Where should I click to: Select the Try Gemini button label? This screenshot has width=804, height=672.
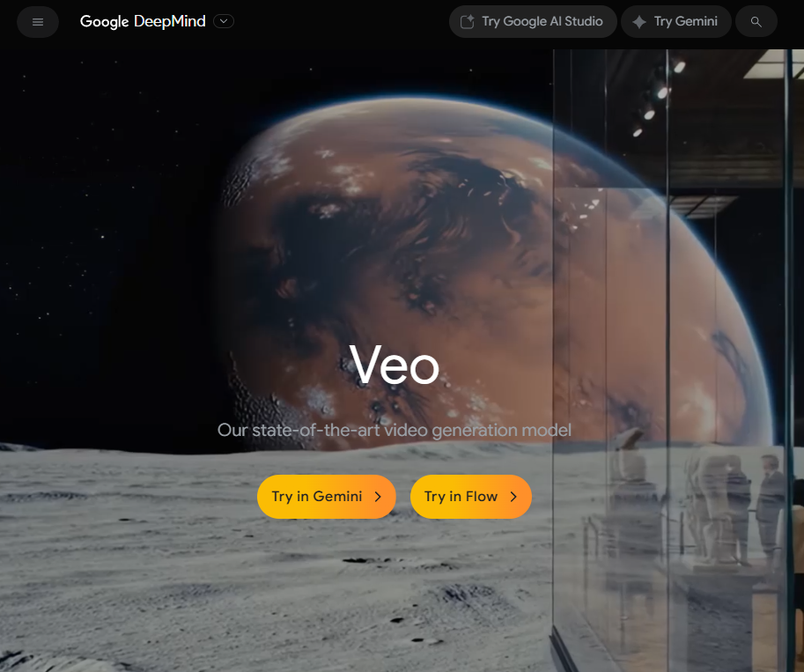tap(685, 21)
